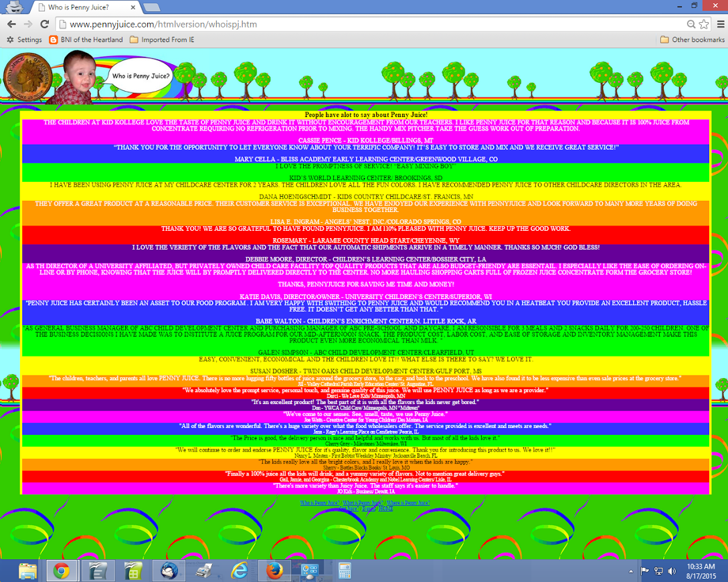The image size is (728, 582).
Task: Open a new tab button
Action: tap(151, 7)
